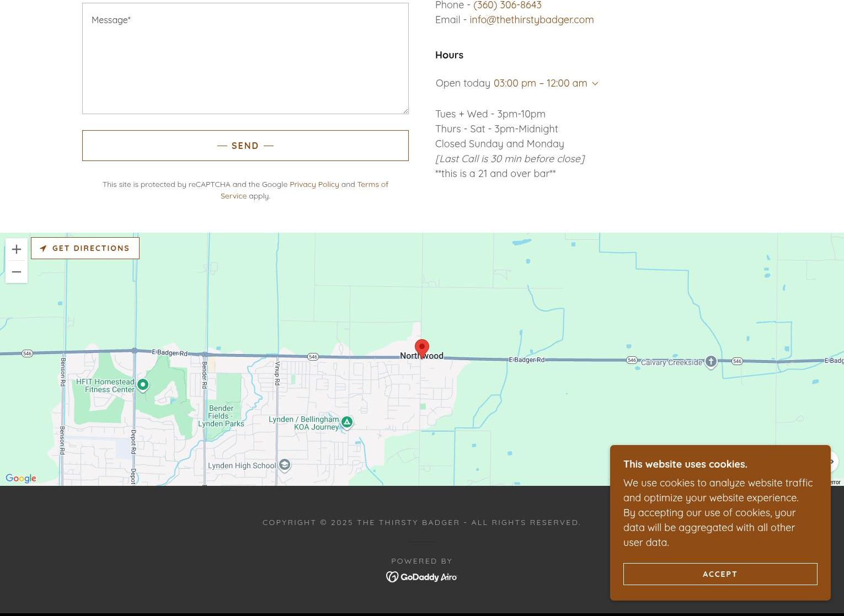Email info@thethirstybadger.com
The height and width of the screenshot is (616, 844).
point(531,20)
